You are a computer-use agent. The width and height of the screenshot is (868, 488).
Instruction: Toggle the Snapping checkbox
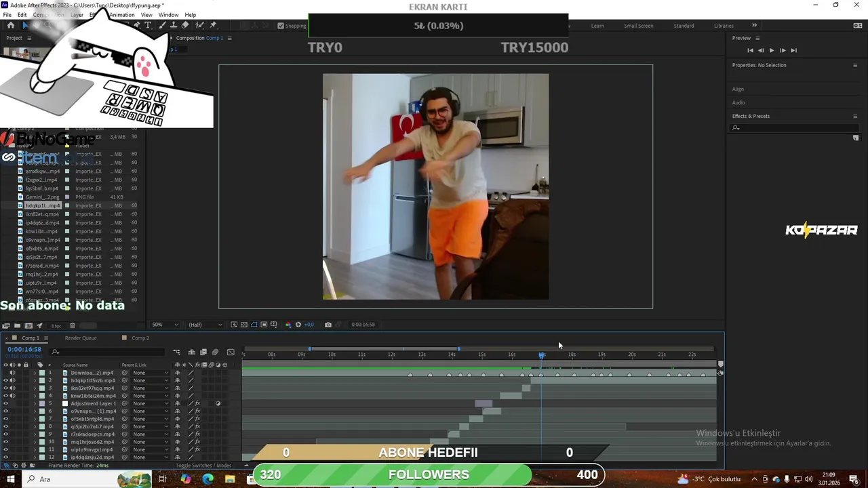(281, 26)
